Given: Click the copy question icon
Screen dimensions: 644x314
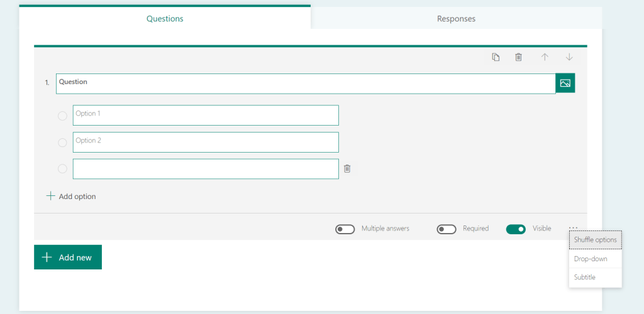Looking at the screenshot, I should [496, 57].
